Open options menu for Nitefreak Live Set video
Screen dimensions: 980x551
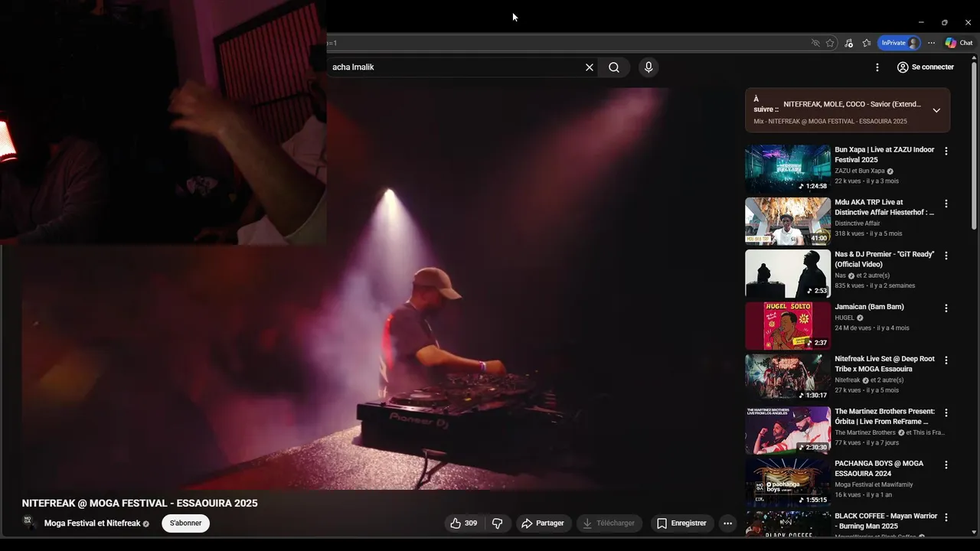pos(946,360)
